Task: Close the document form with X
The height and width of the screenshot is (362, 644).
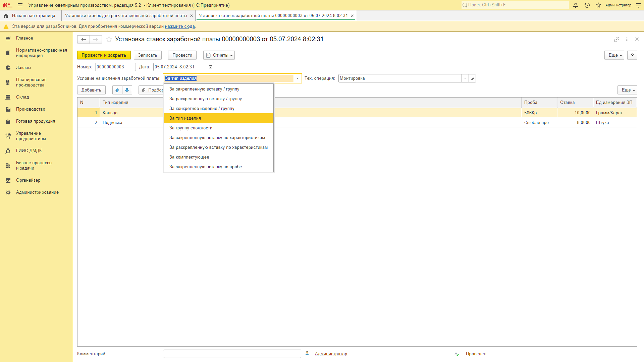Action: tap(637, 39)
